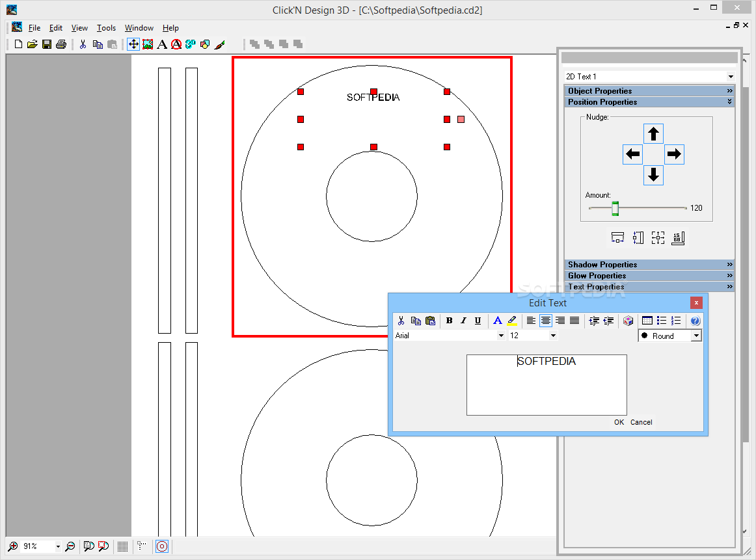The height and width of the screenshot is (560, 756).
Task: Open a file with the folder icon
Action: (x=33, y=44)
